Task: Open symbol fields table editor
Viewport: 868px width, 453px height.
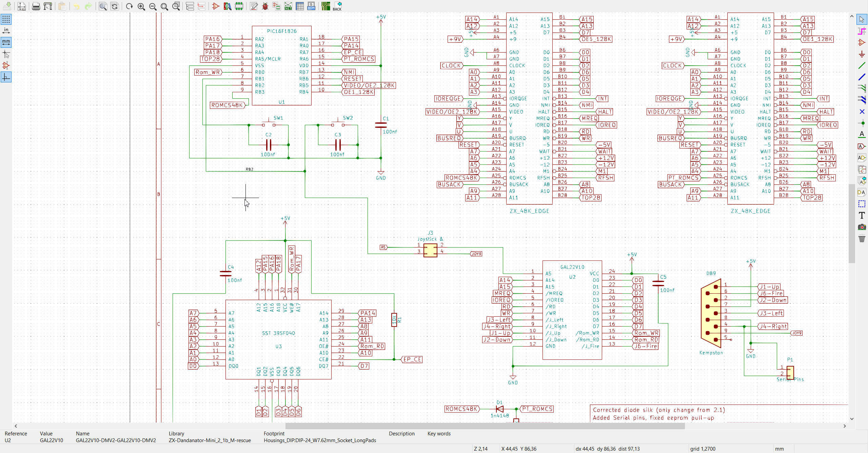Action: coord(300,6)
